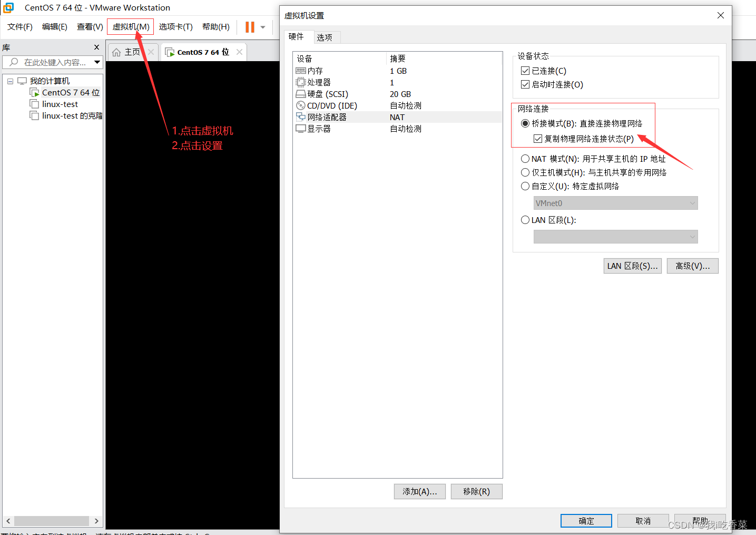Open the 选项卡(T) menu
756x535 pixels.
(x=176, y=27)
